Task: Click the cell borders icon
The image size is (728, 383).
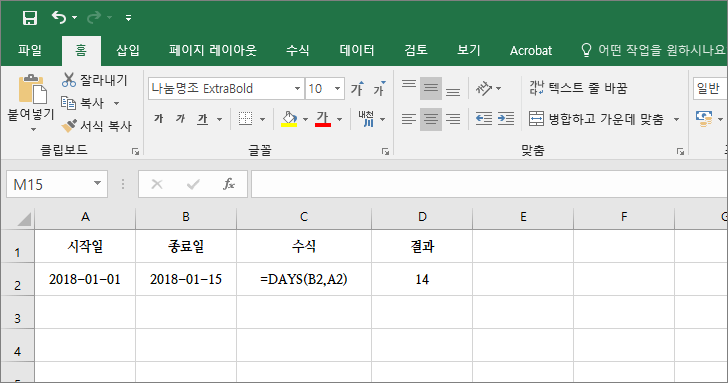Action: pyautogui.click(x=246, y=119)
